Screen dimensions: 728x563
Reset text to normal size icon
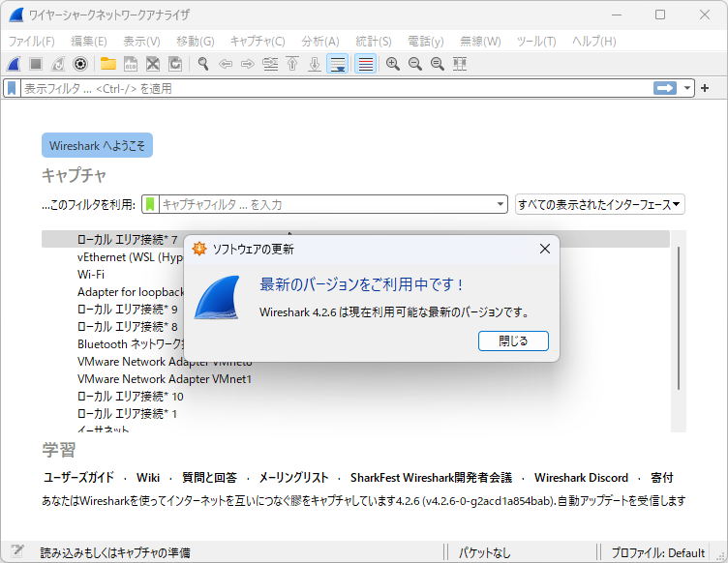(438, 64)
